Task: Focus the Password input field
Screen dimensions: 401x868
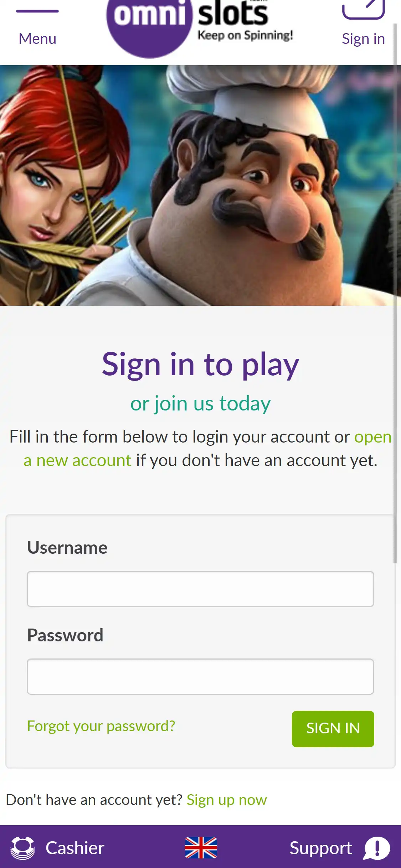Action: click(x=200, y=677)
